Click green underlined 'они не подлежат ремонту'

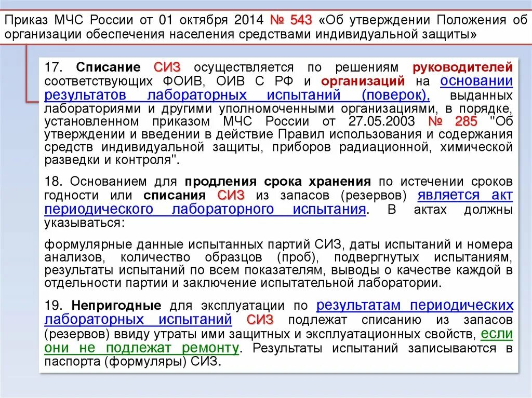click(x=142, y=348)
